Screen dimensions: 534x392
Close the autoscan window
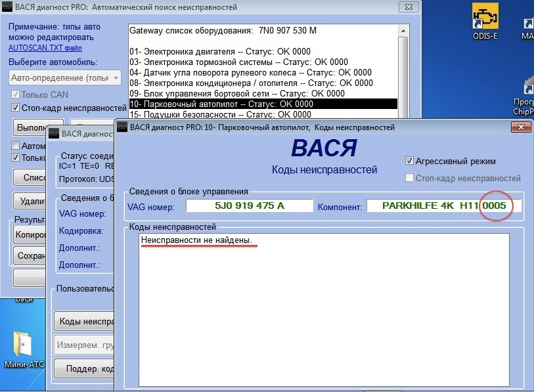coord(409,7)
